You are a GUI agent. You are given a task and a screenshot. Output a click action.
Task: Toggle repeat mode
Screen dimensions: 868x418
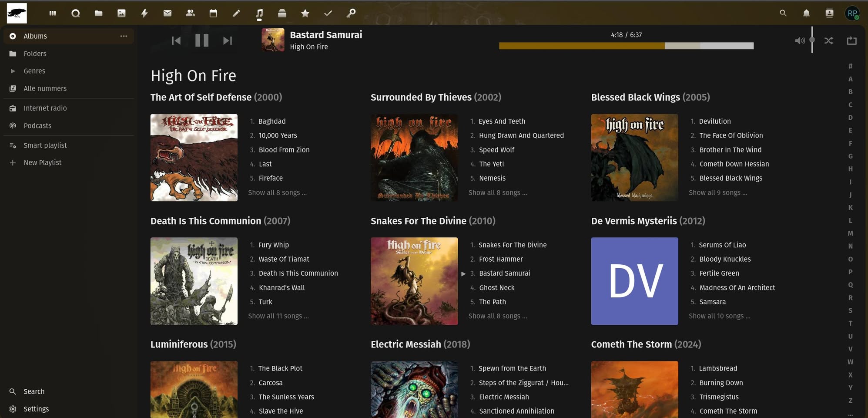pyautogui.click(x=852, y=40)
